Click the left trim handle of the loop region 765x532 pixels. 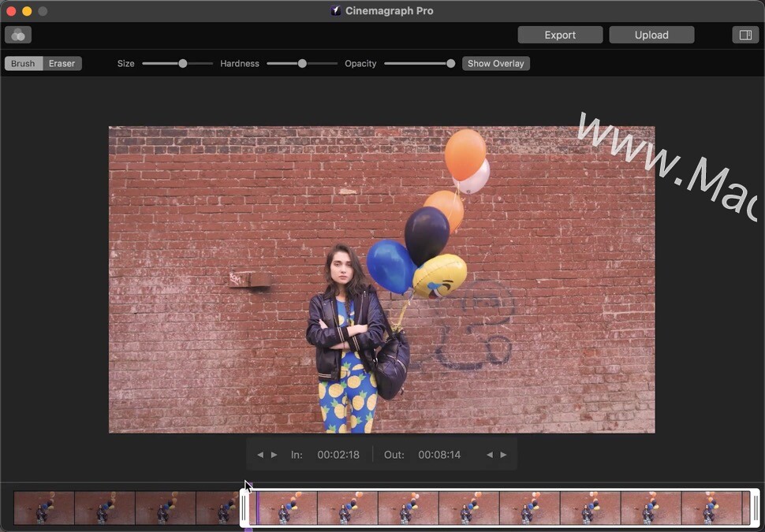[243, 507]
